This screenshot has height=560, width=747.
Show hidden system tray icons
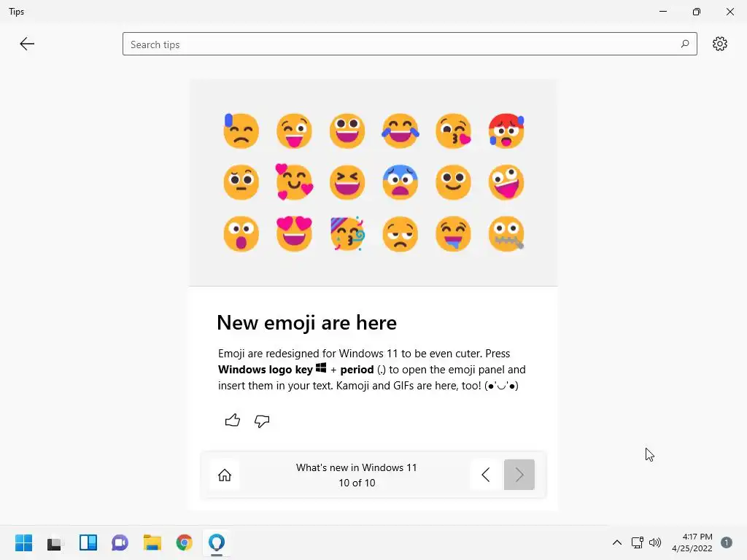(x=617, y=542)
